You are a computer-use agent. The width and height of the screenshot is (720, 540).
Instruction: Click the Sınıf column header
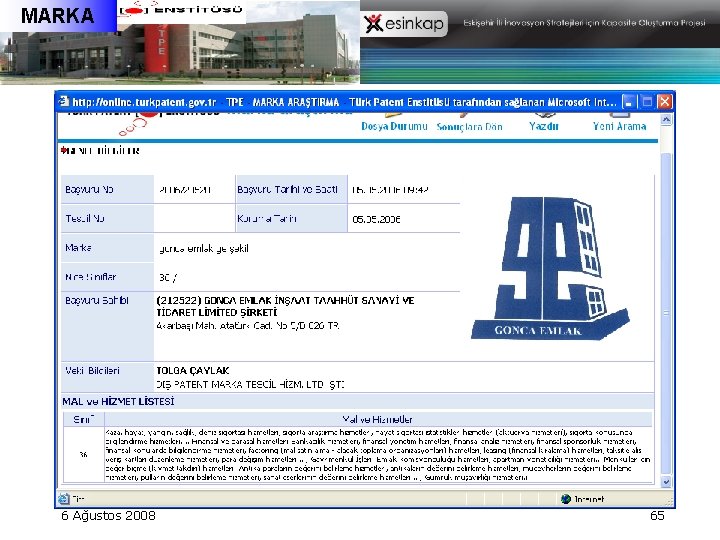click(x=84, y=419)
